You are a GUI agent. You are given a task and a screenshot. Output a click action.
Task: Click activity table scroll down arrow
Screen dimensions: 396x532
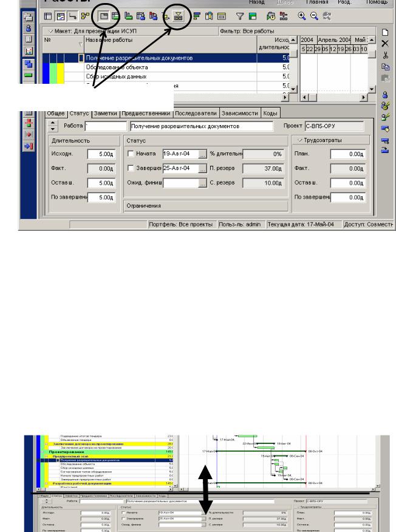tap(293, 89)
